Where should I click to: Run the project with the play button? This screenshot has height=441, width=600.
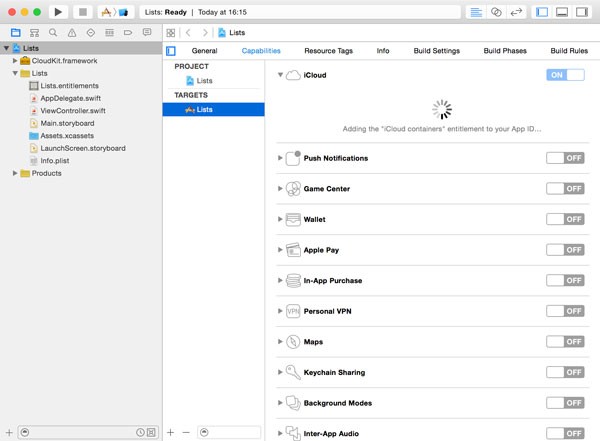pyautogui.click(x=58, y=12)
